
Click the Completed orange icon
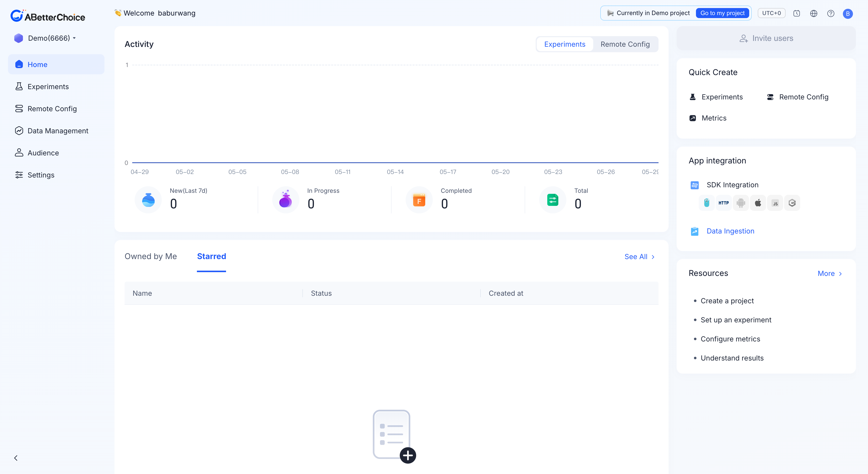[x=419, y=200]
